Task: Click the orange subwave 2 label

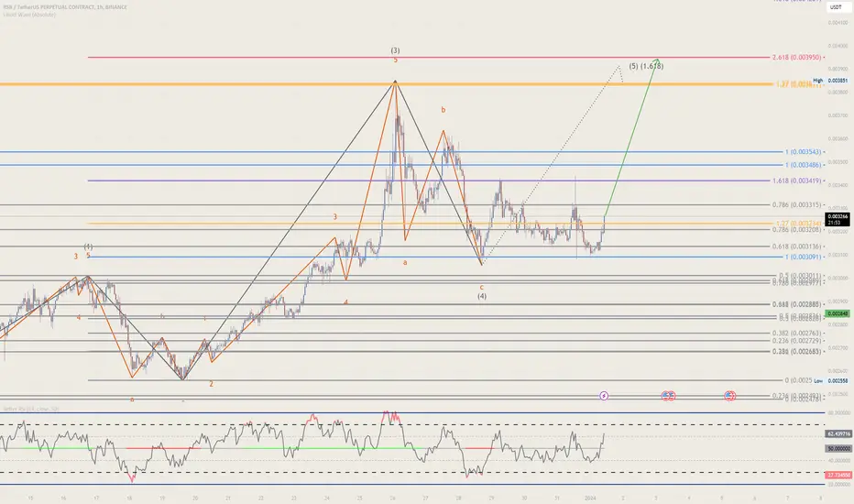Action: [212, 384]
